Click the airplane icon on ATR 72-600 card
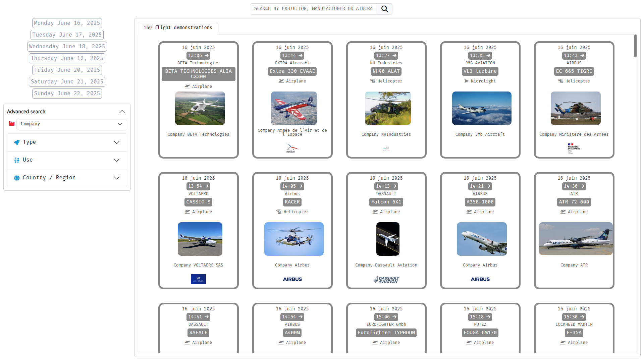This screenshot has height=362, width=644. click(x=563, y=212)
